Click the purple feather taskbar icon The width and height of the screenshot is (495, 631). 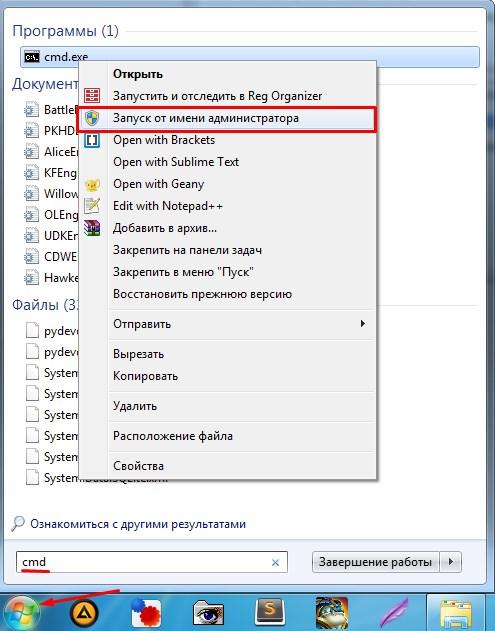point(394,614)
